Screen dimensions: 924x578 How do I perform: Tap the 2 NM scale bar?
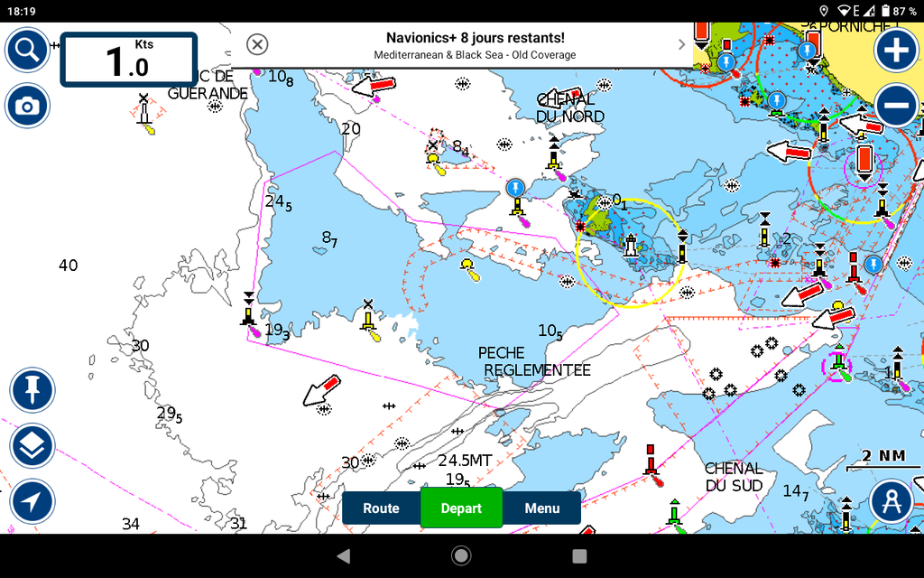[x=882, y=461]
